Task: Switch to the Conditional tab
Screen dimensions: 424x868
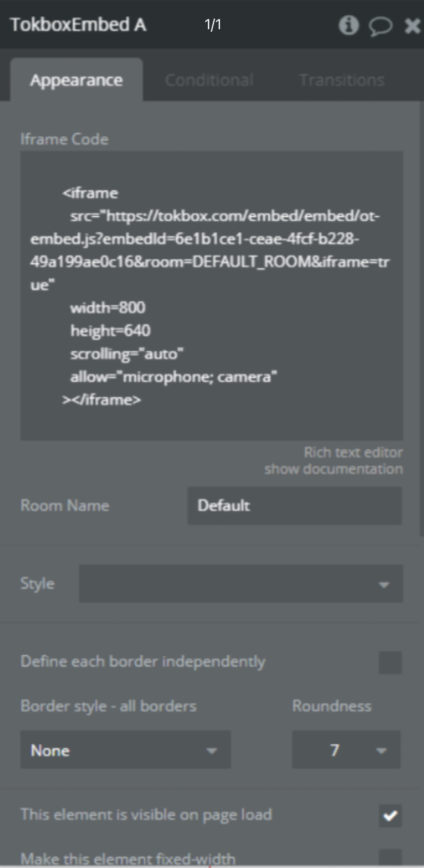Action: click(x=209, y=80)
